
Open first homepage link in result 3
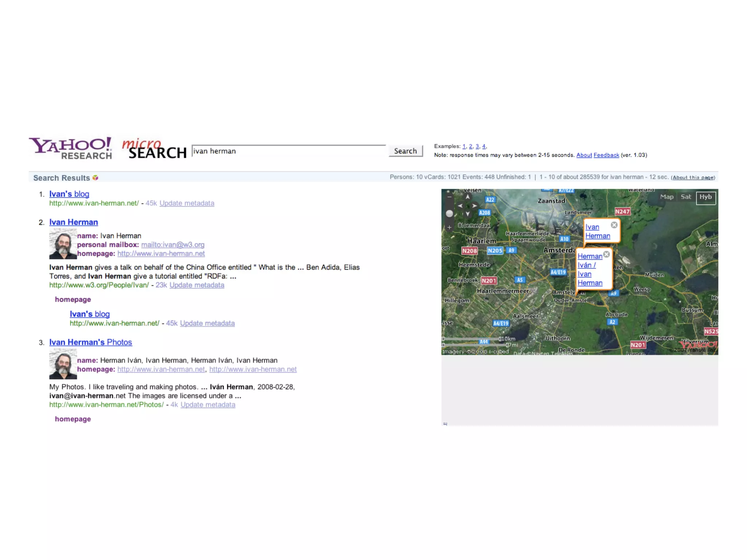tap(161, 369)
